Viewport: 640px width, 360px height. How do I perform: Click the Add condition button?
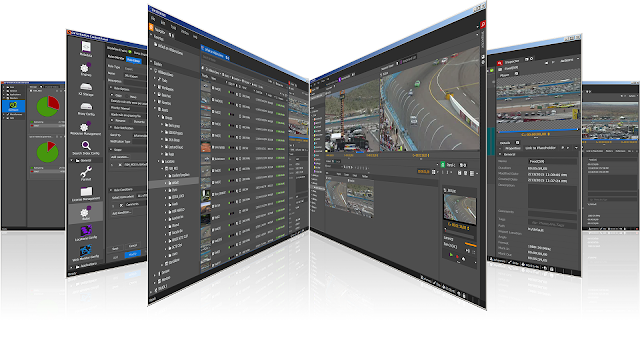click(x=122, y=213)
